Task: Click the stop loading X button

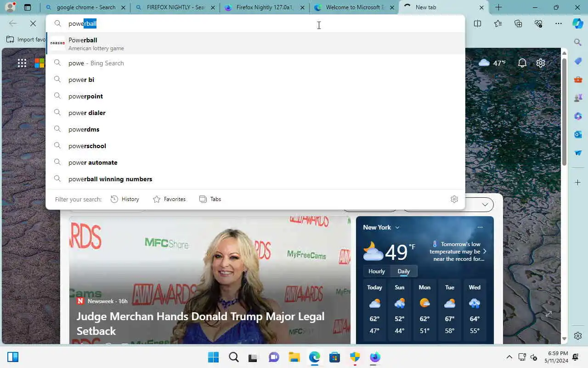Action: (x=33, y=23)
